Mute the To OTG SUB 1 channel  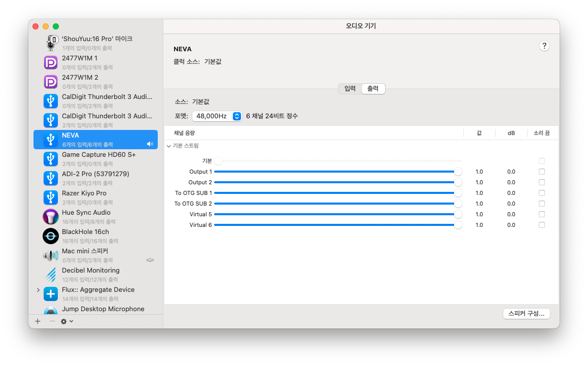pyautogui.click(x=541, y=193)
